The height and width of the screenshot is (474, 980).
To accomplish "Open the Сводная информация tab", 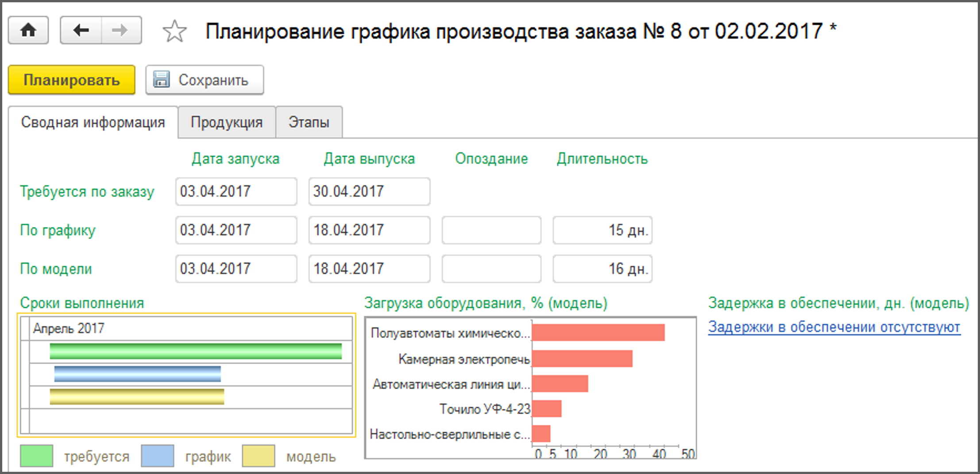I will click(93, 123).
